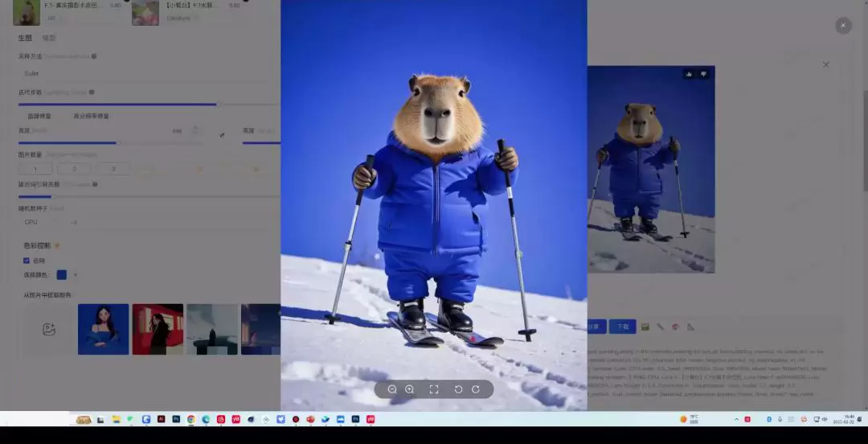Expand the color picker dropdown arrow
Screen dimensions: 868x444
point(76,275)
